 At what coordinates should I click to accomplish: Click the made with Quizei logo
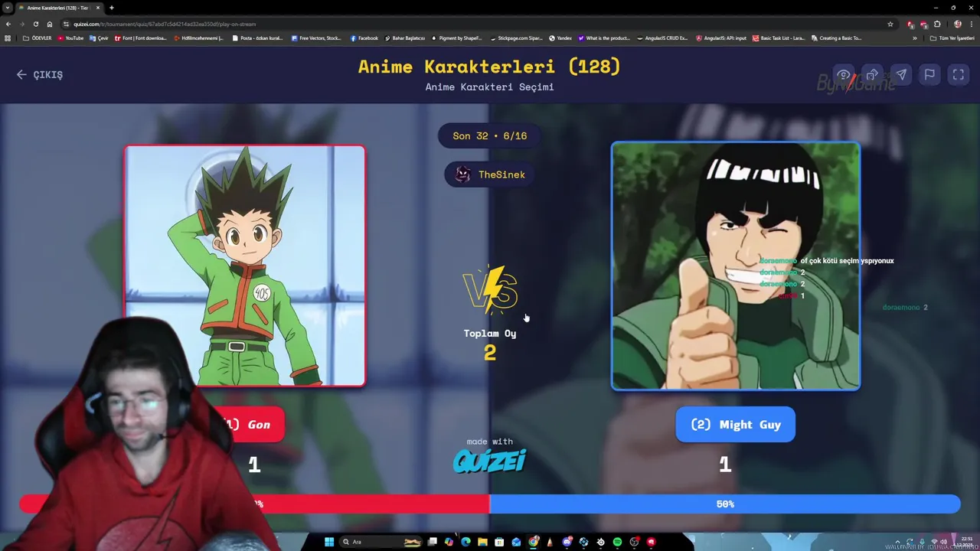490,455
